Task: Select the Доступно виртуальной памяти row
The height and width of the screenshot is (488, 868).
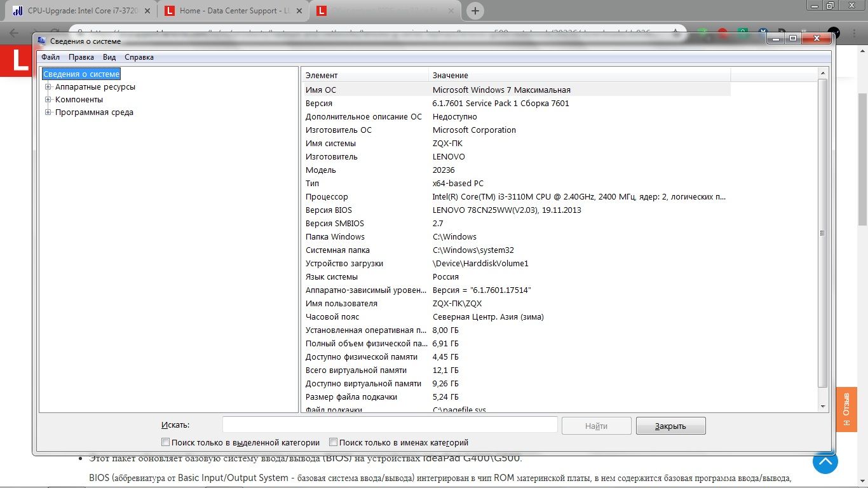Action: tap(515, 383)
